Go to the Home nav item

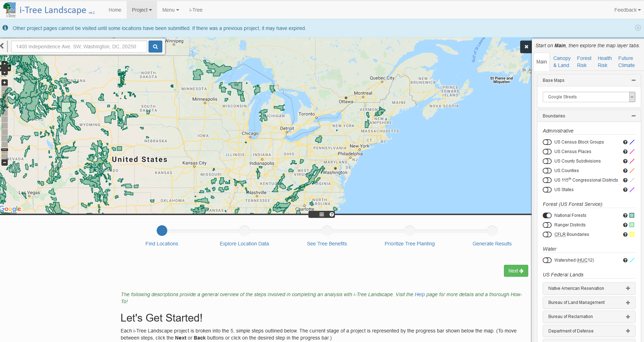coord(115,10)
